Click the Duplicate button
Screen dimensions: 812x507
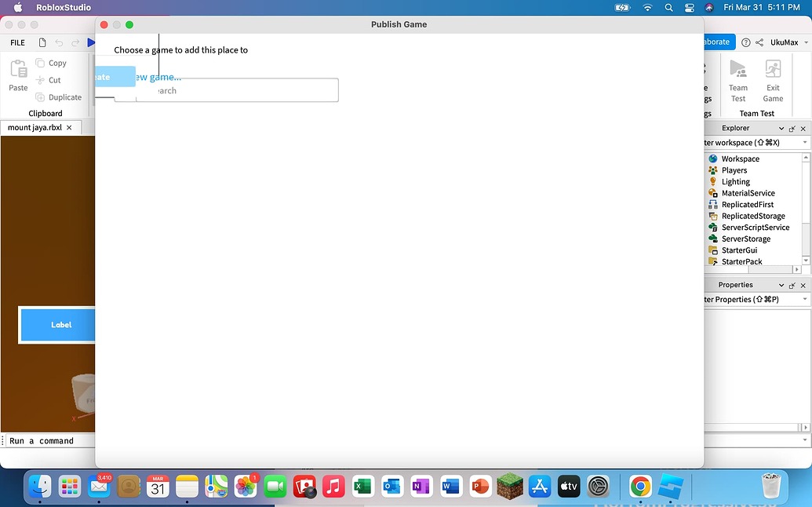[59, 97]
